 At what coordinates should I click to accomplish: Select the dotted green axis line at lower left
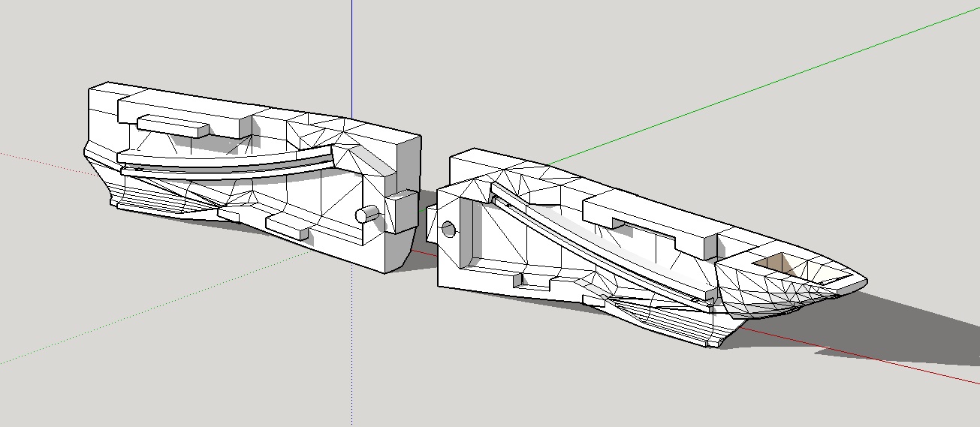150,308
